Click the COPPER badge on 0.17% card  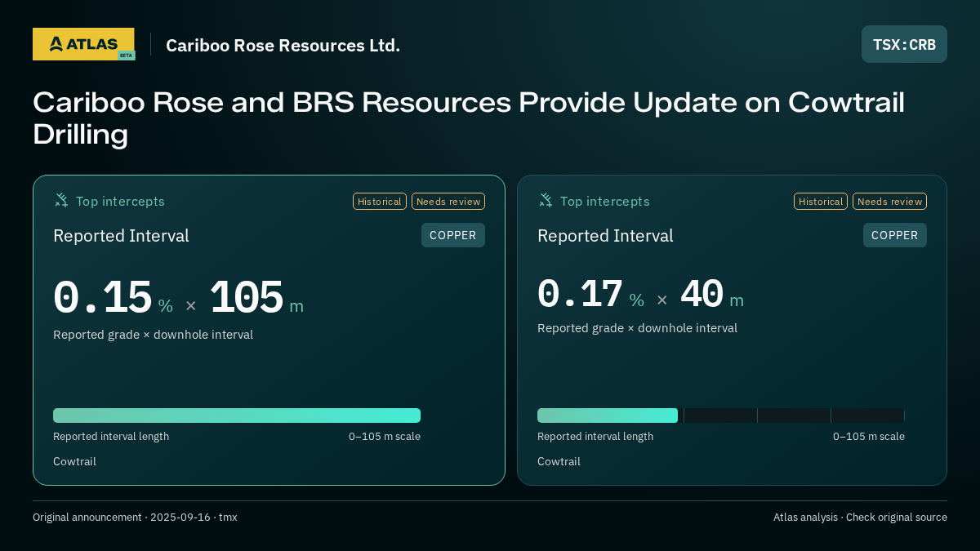pyautogui.click(x=895, y=235)
